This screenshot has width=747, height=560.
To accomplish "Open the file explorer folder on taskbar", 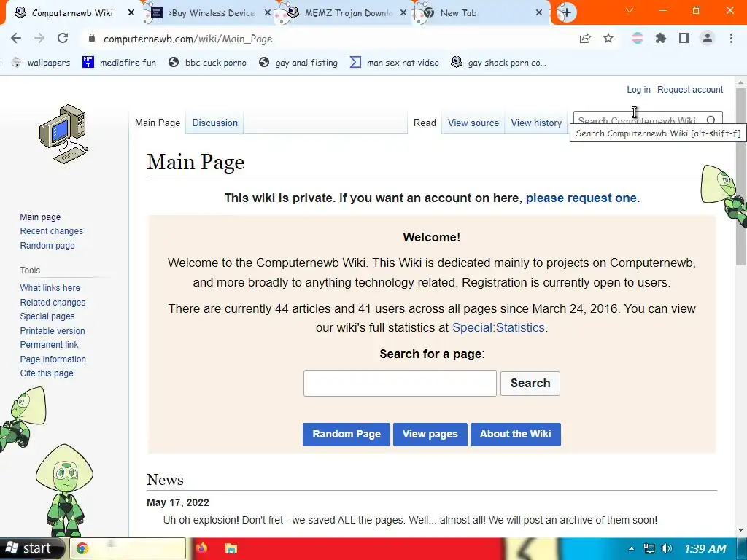I will tap(231, 548).
